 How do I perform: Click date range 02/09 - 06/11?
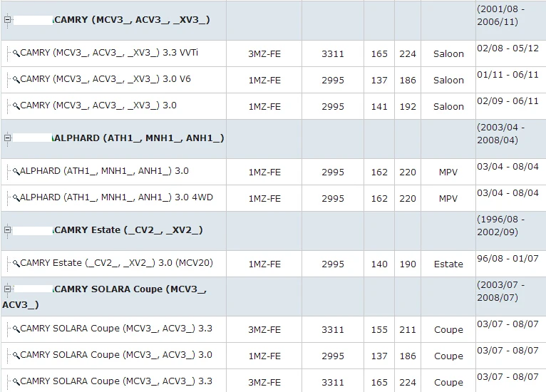pos(508,101)
